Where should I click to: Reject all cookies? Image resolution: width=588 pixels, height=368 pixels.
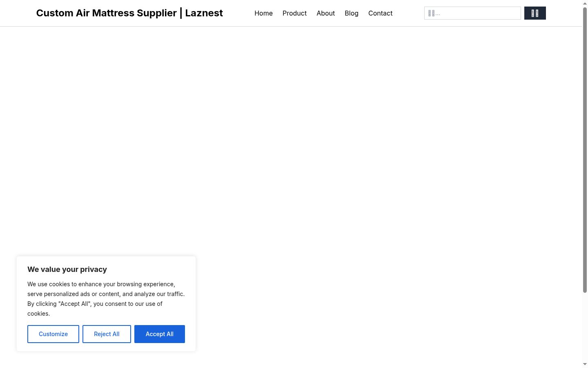107,334
